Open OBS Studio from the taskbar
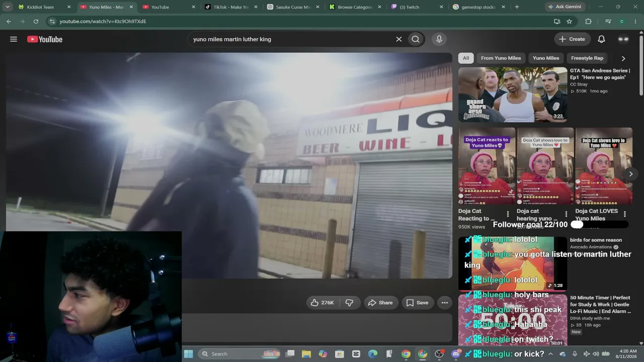The width and height of the screenshot is (644, 362). 439,354
